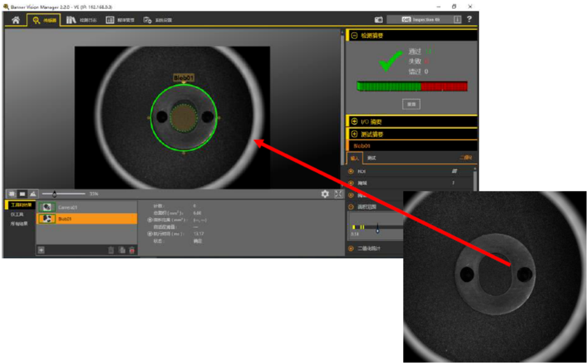
Task: Click the pass/fail history bar
Action: point(412,86)
